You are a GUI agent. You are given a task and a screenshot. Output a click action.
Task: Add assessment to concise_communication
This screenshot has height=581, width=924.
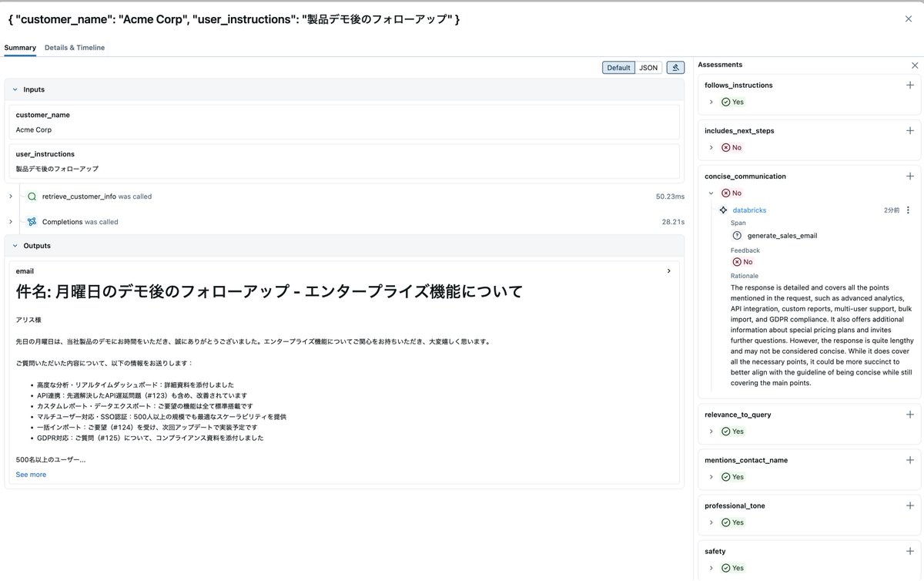click(910, 176)
